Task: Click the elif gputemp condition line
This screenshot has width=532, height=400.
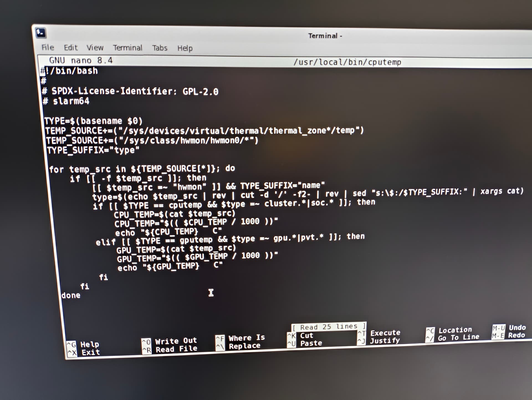Action: (x=230, y=239)
